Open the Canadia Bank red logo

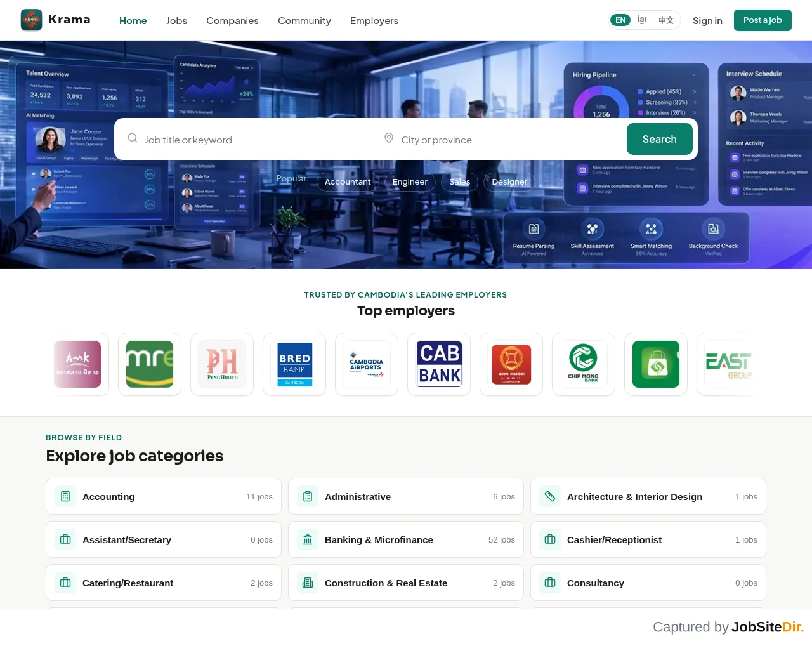(x=511, y=364)
